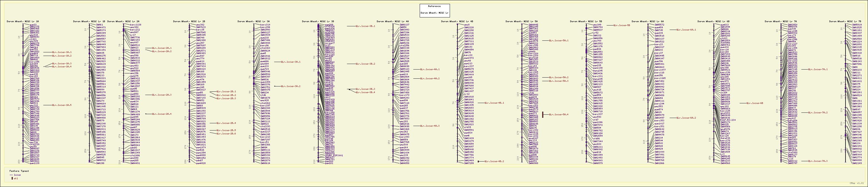Viewport: 868px width, 187px height.
Task: Click the locus symbol in Feature Types legend
Action: click(x=11, y=175)
